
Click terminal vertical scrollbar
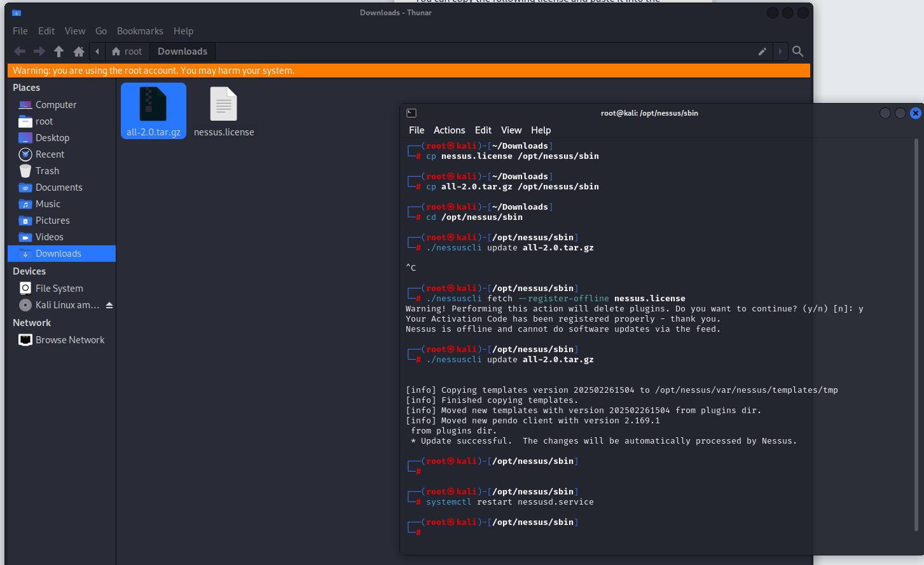pyautogui.click(x=916, y=334)
